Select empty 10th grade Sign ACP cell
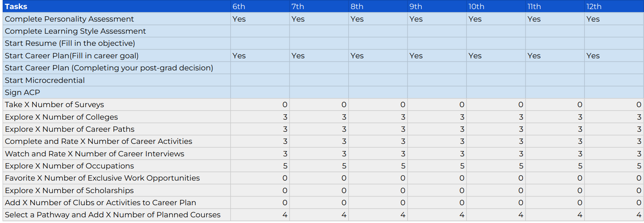 [x=496, y=92]
